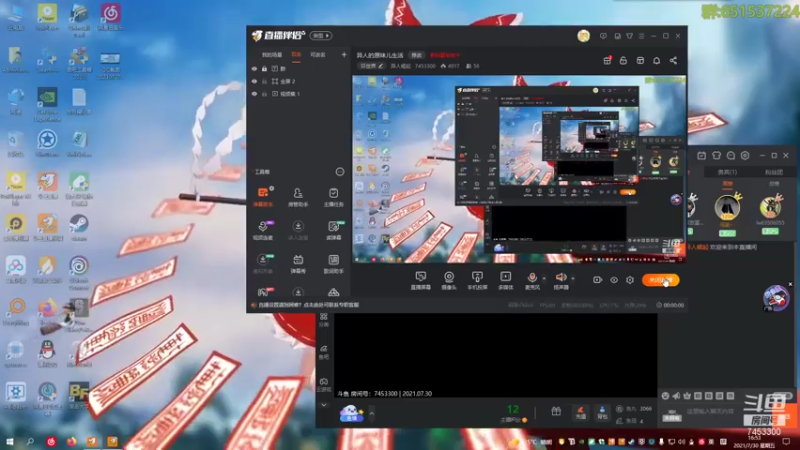Add a new scene with the plus icon
Viewport: 800px width, 450px height.
coord(344,55)
